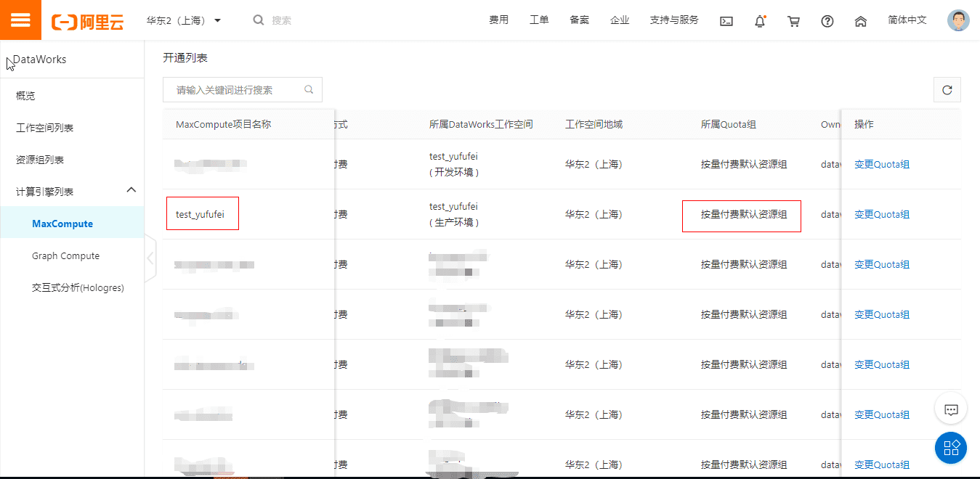Open the blue quick-tools floating button
The image size is (980, 479).
point(951,447)
